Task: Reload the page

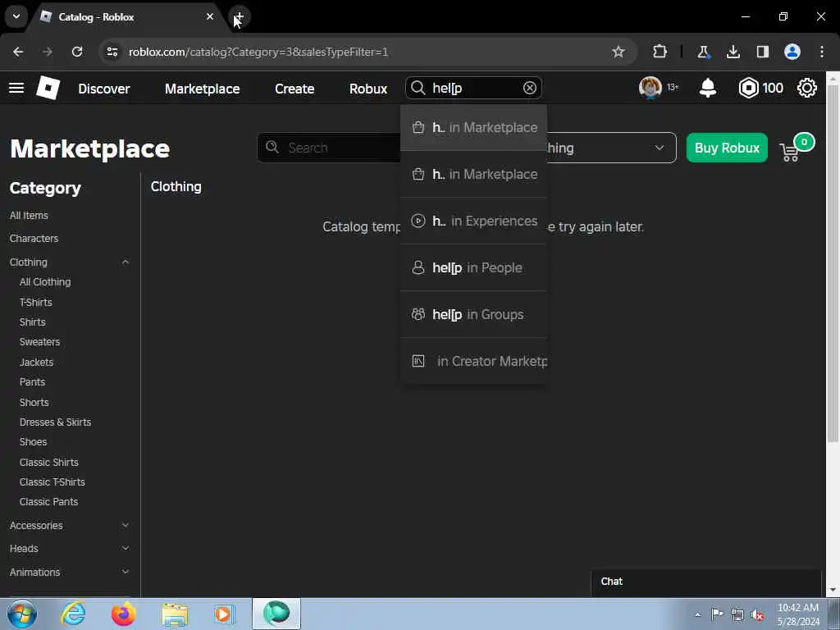Action: (x=77, y=52)
